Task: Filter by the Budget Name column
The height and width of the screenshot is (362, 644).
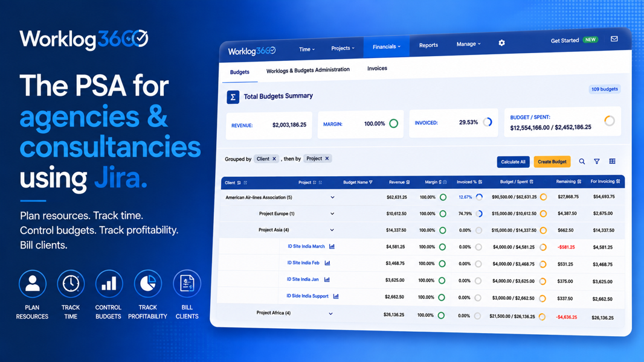Action: 371,182
